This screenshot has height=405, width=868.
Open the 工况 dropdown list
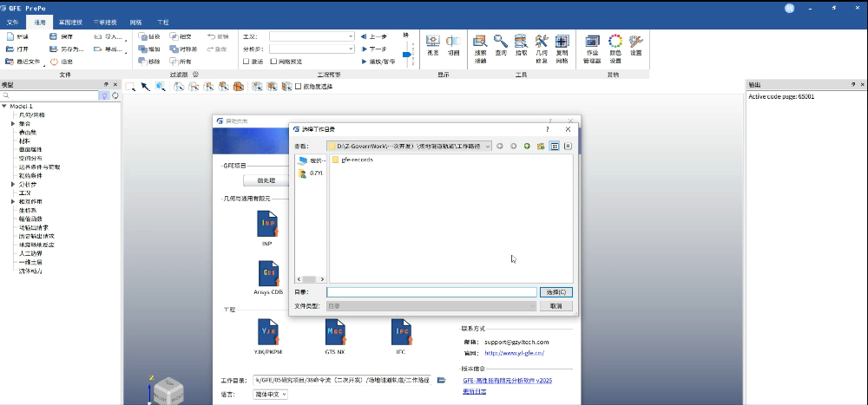(x=351, y=37)
